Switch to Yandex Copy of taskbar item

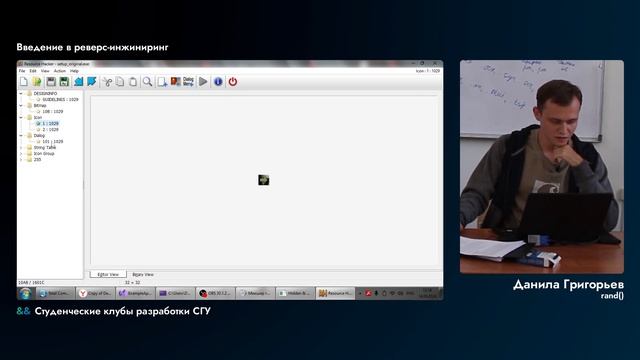(95, 293)
